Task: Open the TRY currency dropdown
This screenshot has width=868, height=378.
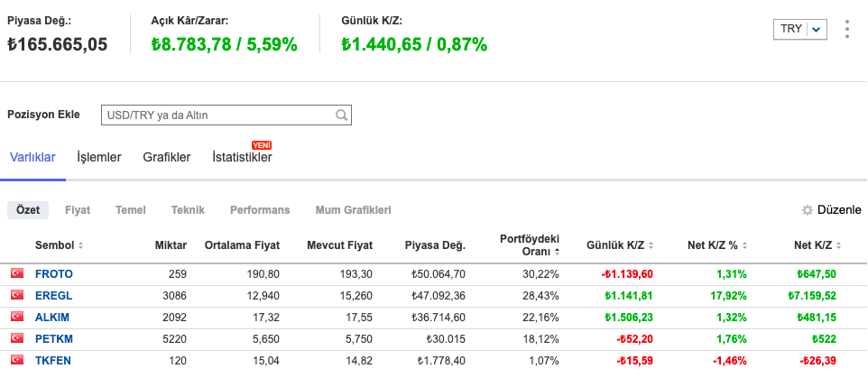Action: [x=799, y=29]
